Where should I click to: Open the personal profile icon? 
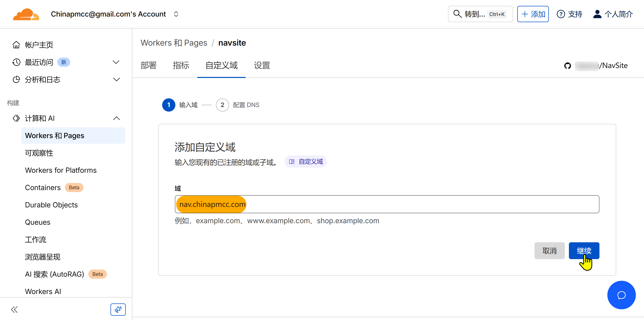click(597, 14)
